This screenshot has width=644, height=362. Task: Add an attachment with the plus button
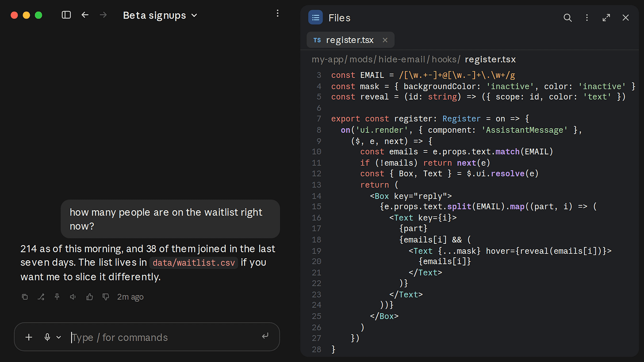click(29, 337)
